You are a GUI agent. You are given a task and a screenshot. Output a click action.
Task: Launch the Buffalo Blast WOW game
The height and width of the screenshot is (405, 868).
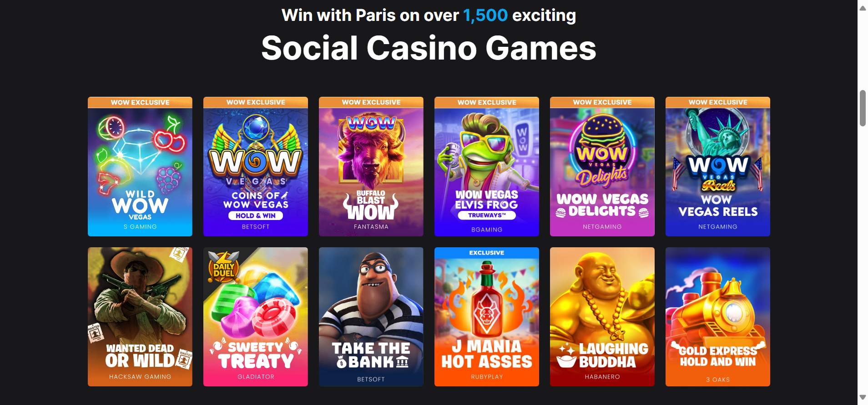[x=371, y=166]
